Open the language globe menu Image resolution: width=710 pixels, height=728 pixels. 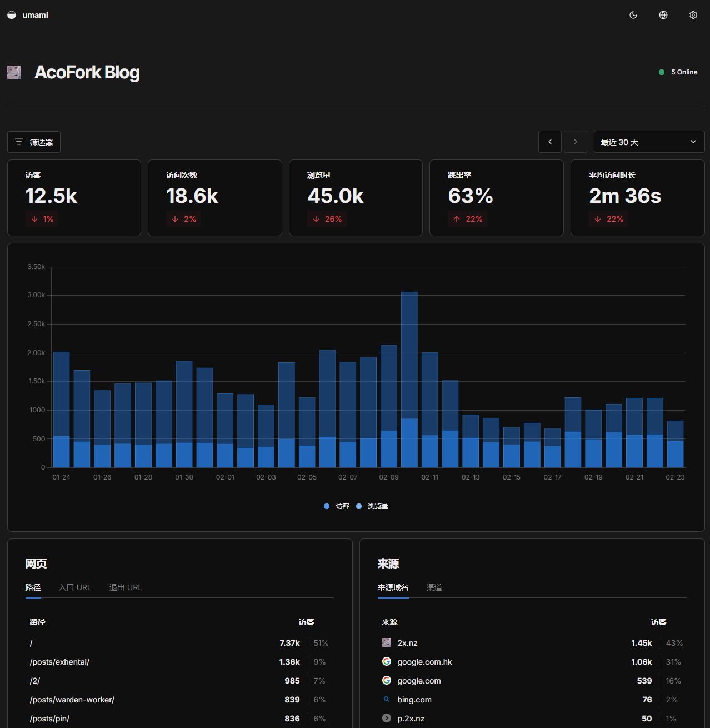(663, 15)
